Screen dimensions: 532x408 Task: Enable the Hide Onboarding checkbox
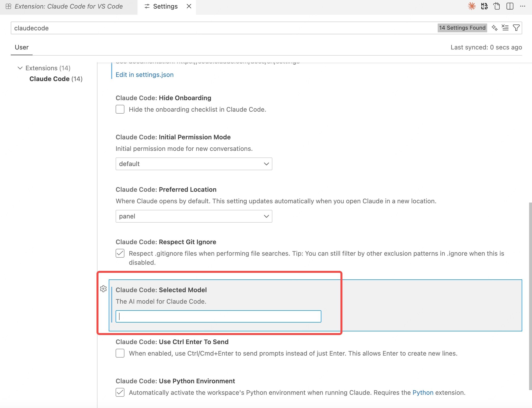click(x=120, y=109)
